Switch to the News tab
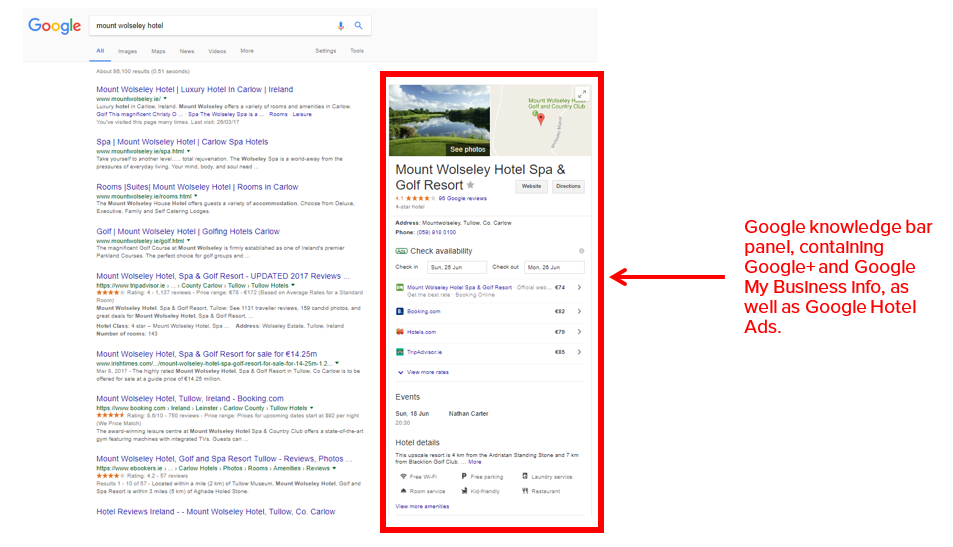Image resolution: width=953 pixels, height=547 pixels. point(187,51)
